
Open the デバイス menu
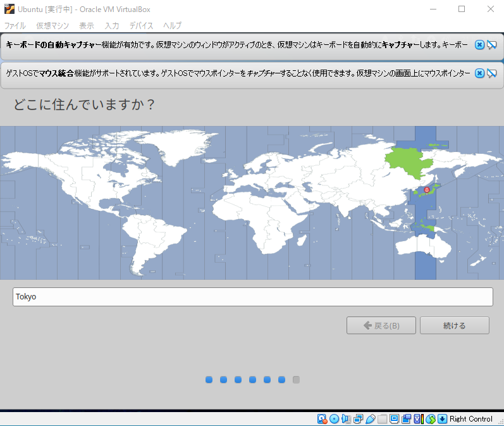[141, 25]
